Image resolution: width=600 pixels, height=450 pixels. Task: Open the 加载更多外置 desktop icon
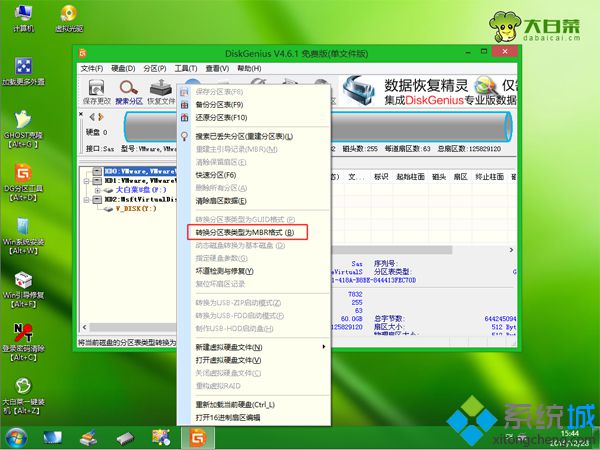click(23, 72)
